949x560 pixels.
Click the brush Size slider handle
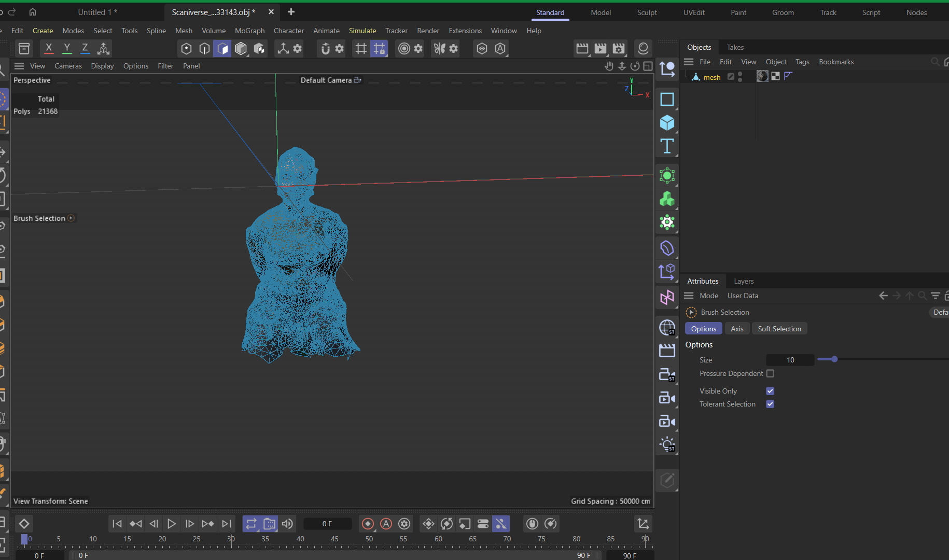click(834, 359)
